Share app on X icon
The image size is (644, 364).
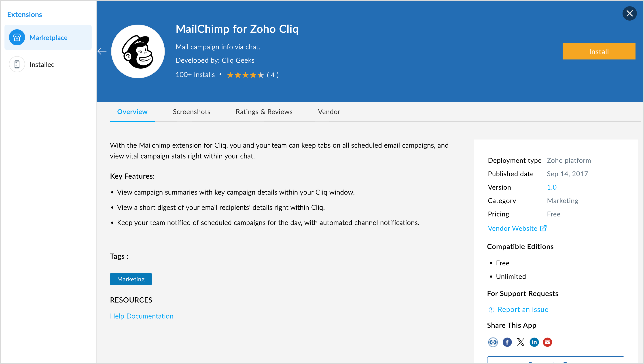[x=521, y=342]
